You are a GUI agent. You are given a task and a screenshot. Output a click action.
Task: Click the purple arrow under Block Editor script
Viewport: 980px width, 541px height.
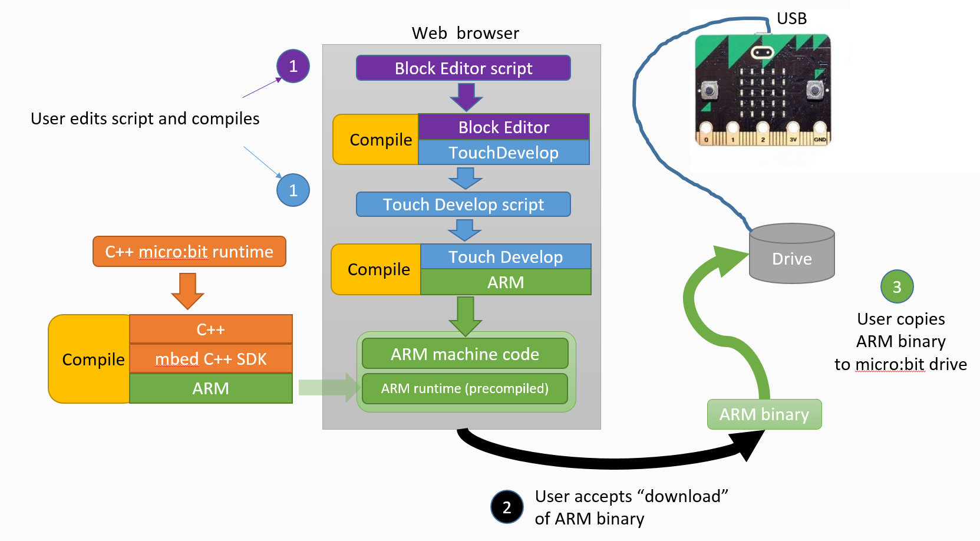click(x=466, y=97)
